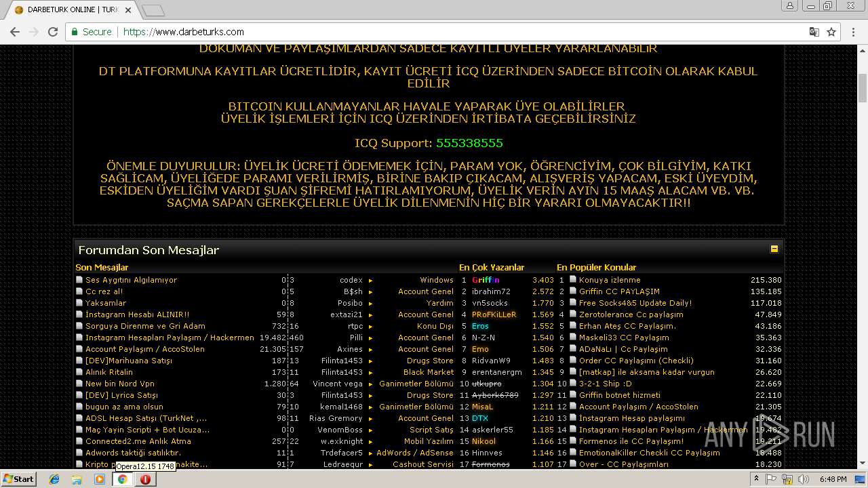Click topic icon beside 'Zerotolerance Cc paylaşım'
The width and height of the screenshot is (868, 488).
click(x=573, y=314)
